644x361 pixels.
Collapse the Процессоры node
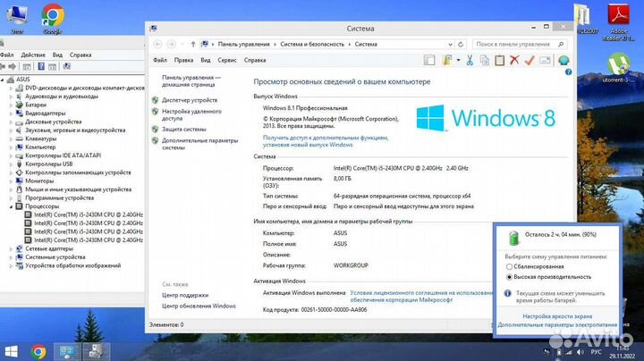tap(11, 206)
